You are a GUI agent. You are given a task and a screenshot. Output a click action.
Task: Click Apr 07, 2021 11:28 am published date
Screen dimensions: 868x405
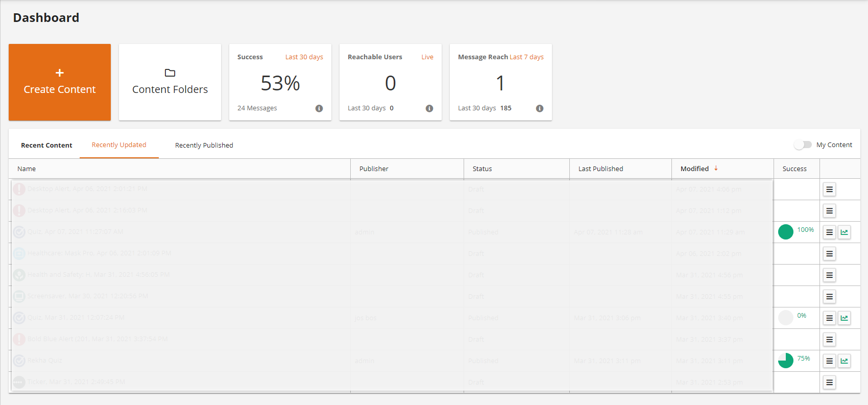(x=609, y=232)
